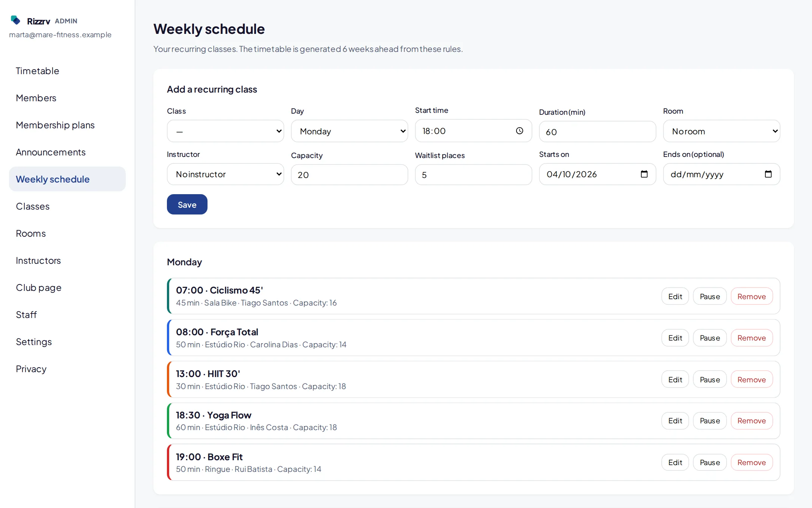The image size is (812, 508).
Task: Remove the Boxe Fit class
Action: [x=751, y=462]
